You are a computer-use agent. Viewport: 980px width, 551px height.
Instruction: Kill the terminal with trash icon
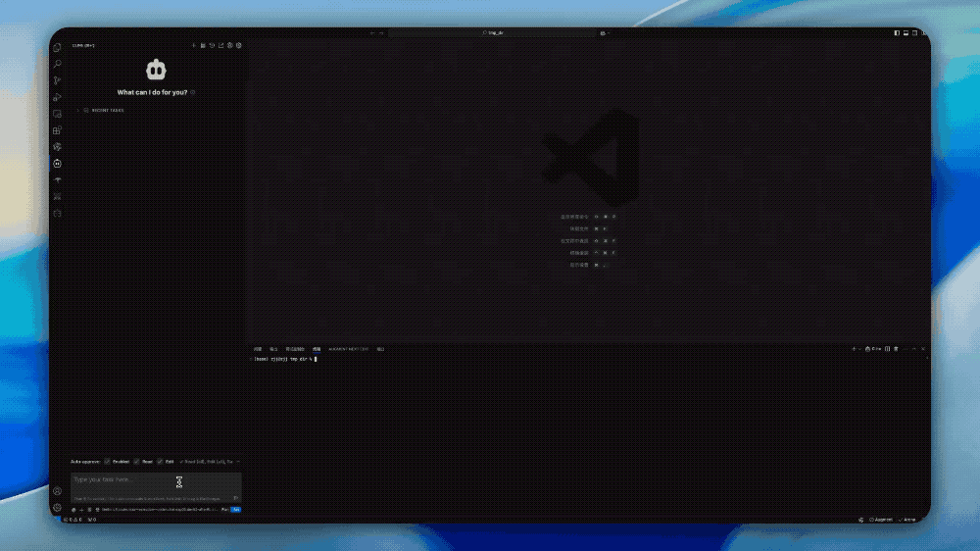(896, 349)
